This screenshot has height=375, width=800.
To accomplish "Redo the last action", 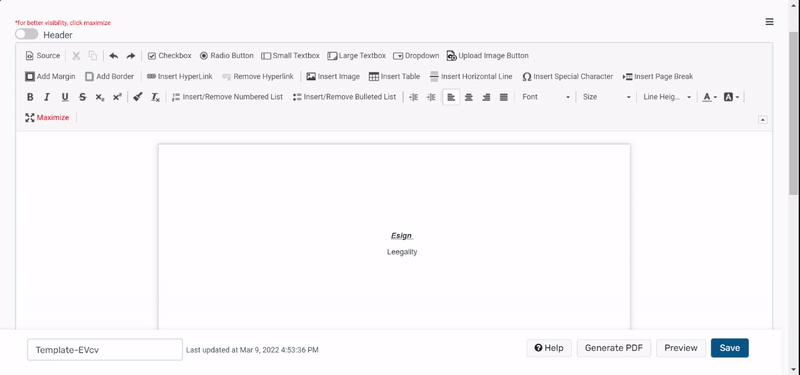I will click(131, 56).
